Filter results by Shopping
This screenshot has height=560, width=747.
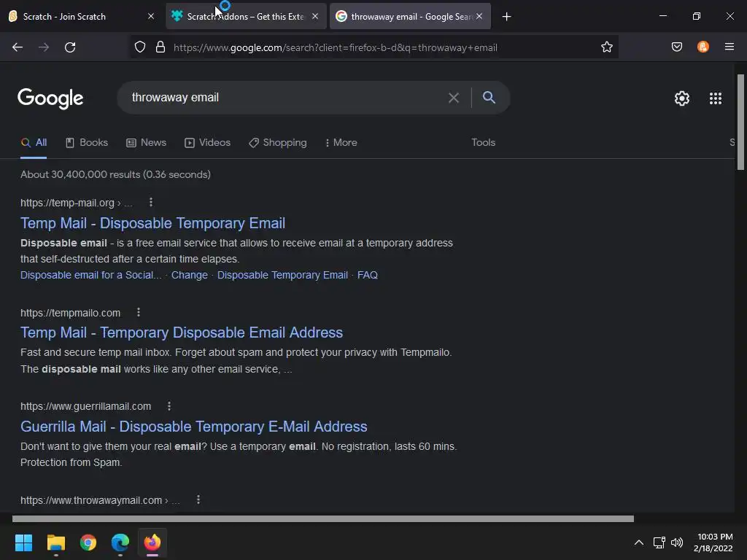[x=278, y=142]
